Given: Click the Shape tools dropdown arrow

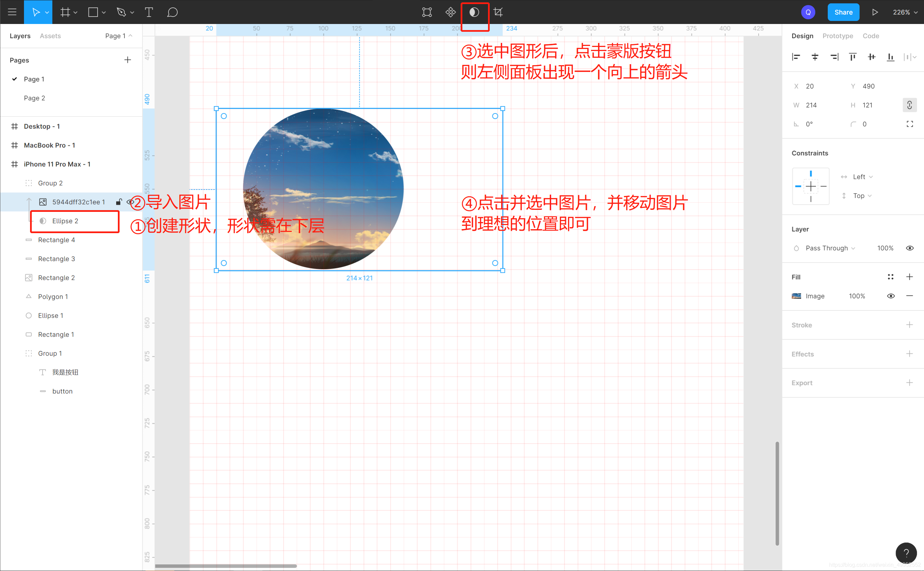Looking at the screenshot, I should click(104, 12).
